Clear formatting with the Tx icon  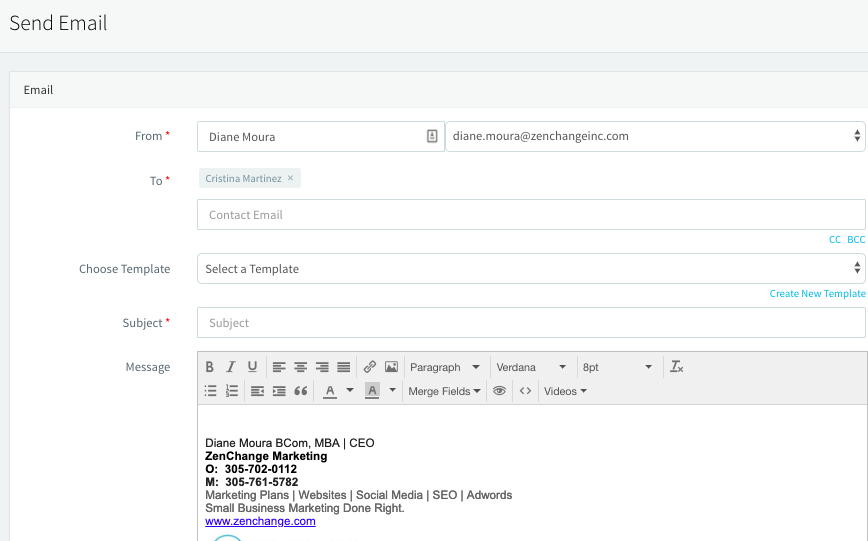click(x=676, y=367)
